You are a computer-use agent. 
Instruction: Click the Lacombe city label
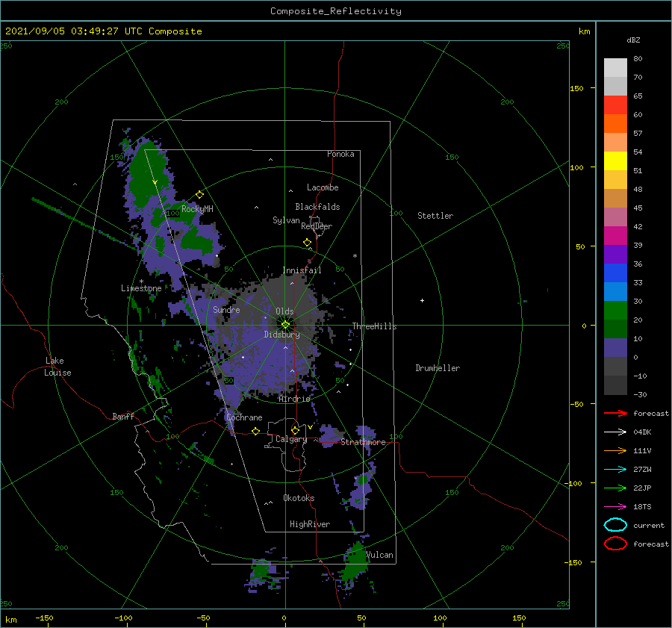coord(323,187)
